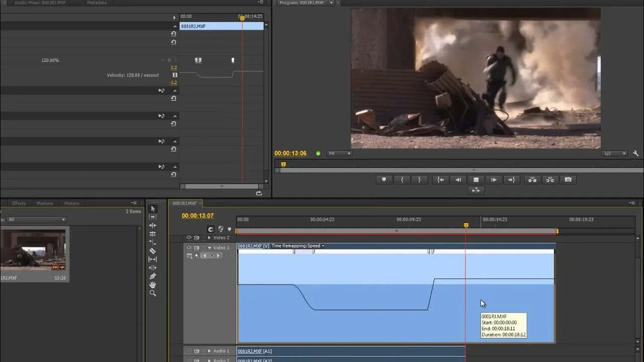Screen dimensions: 644x362
Task: Expand the Audio 1 track
Action: (x=209, y=351)
